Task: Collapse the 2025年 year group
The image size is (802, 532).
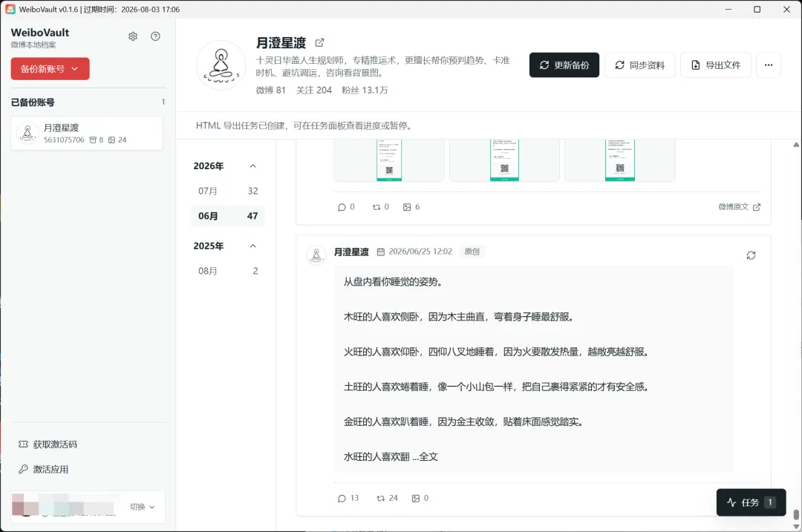Action: coord(252,246)
